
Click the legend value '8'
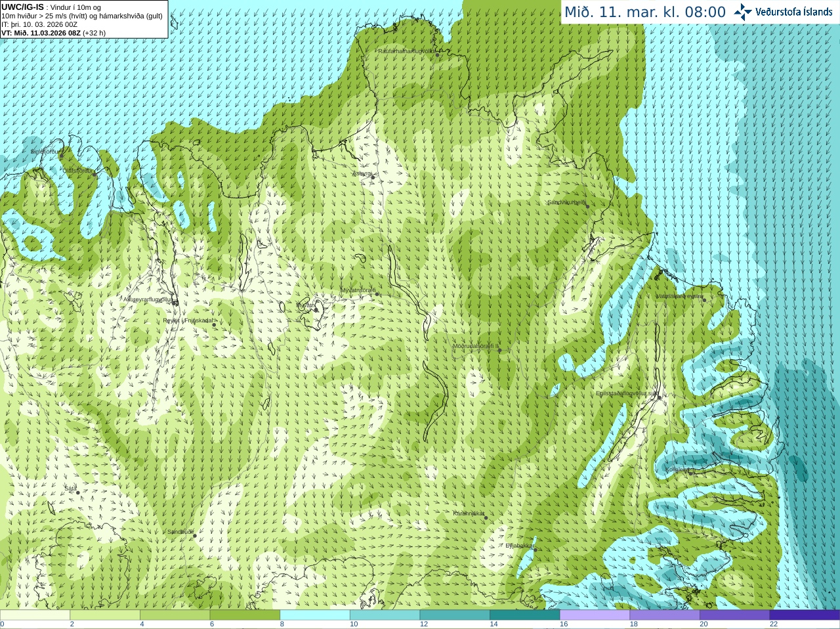click(x=282, y=624)
